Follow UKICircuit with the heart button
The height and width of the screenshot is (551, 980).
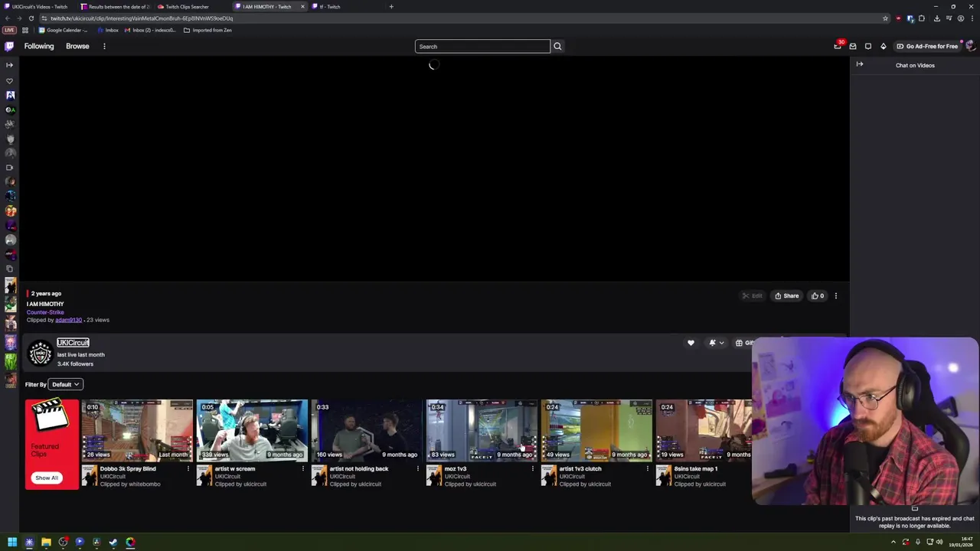[x=691, y=343]
